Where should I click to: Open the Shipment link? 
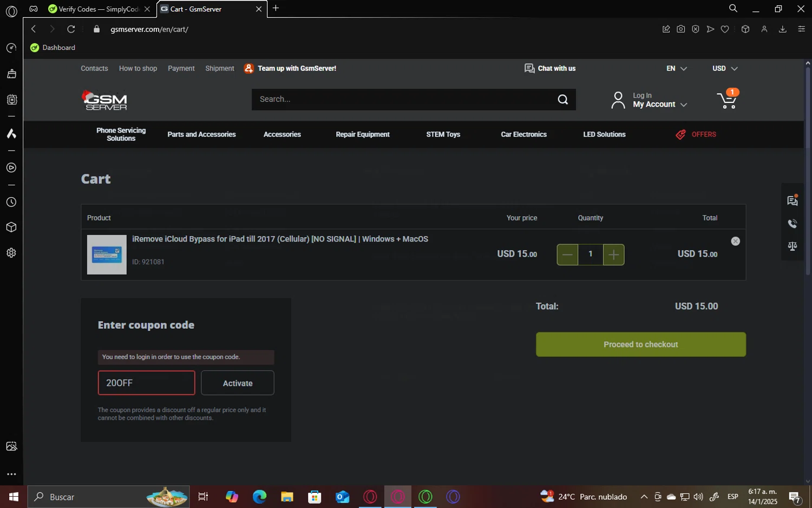[x=220, y=68]
